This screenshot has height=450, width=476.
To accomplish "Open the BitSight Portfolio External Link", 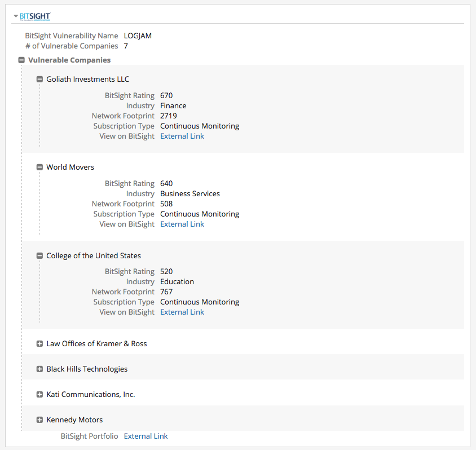I will point(146,436).
